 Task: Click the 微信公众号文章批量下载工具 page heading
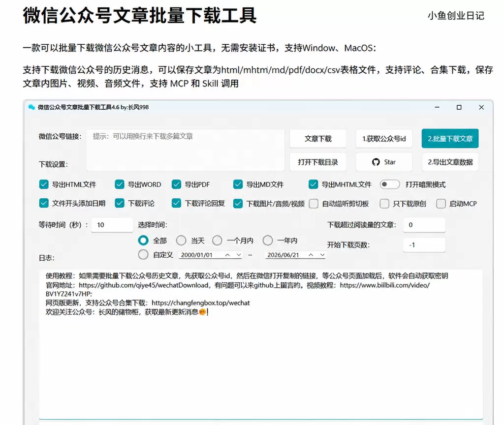[140, 15]
